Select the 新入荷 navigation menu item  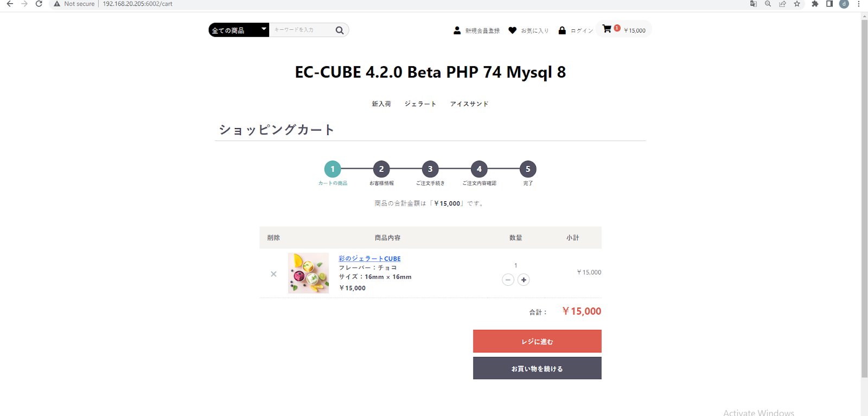coord(381,104)
